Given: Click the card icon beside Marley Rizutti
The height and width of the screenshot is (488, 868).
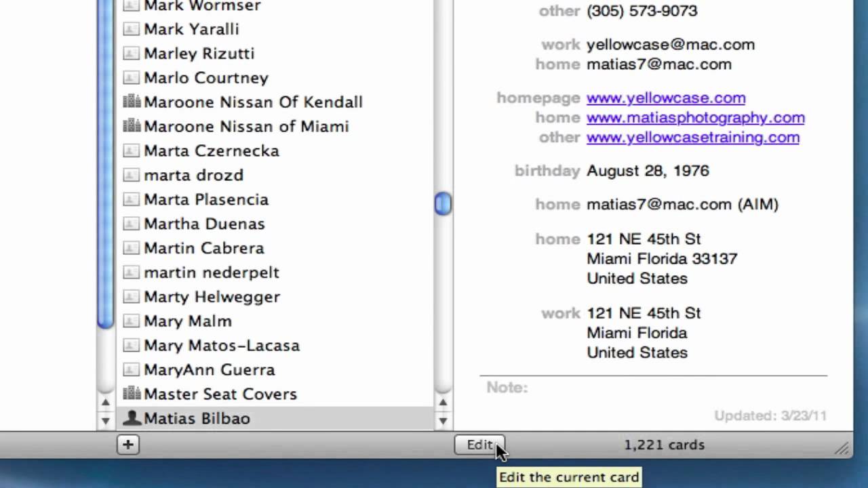Looking at the screenshot, I should point(132,54).
